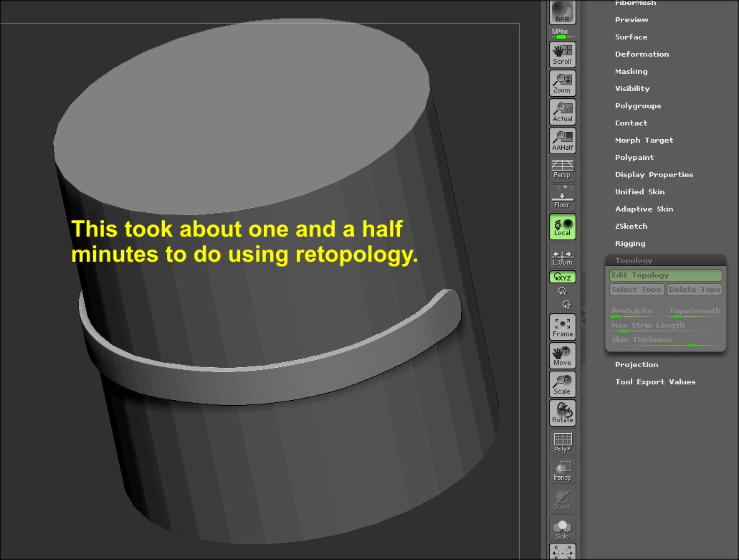Expand the Polygroups subpalette
Screen dimensions: 739x560
638,105
